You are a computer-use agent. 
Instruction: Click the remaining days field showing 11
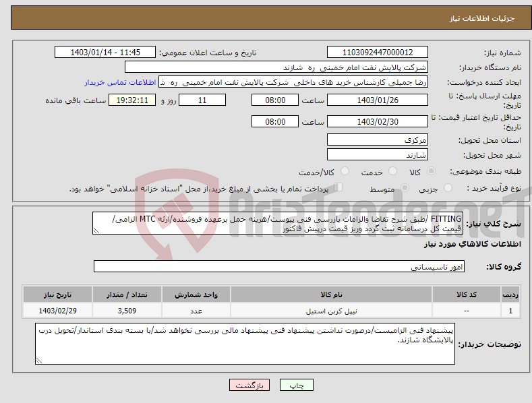point(202,100)
